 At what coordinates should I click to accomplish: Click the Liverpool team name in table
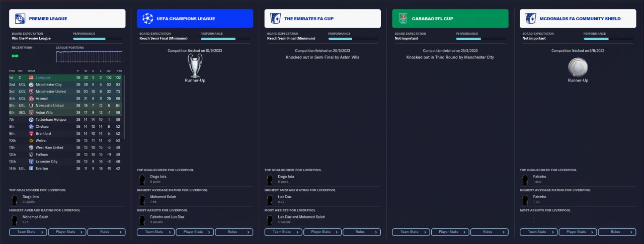coord(43,78)
